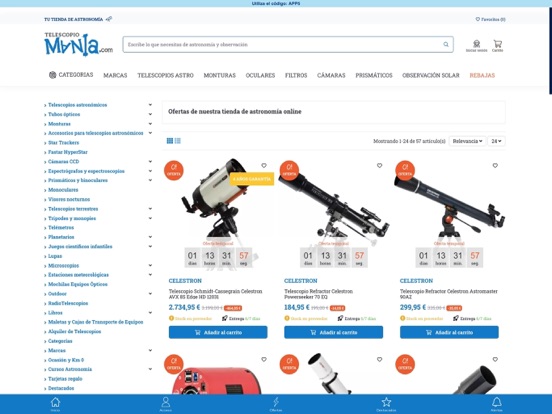Click the Telescopiomania.com logo
Screen dimensions: 552x414
tap(79, 44)
